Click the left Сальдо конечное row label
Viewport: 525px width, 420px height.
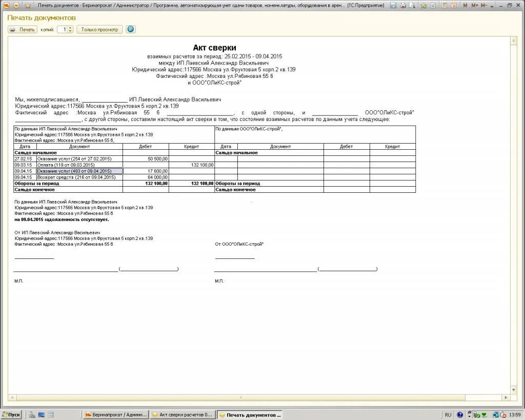(x=34, y=190)
